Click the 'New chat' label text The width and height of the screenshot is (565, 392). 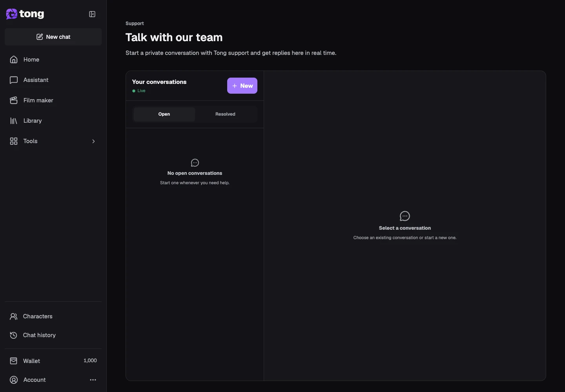coord(58,37)
